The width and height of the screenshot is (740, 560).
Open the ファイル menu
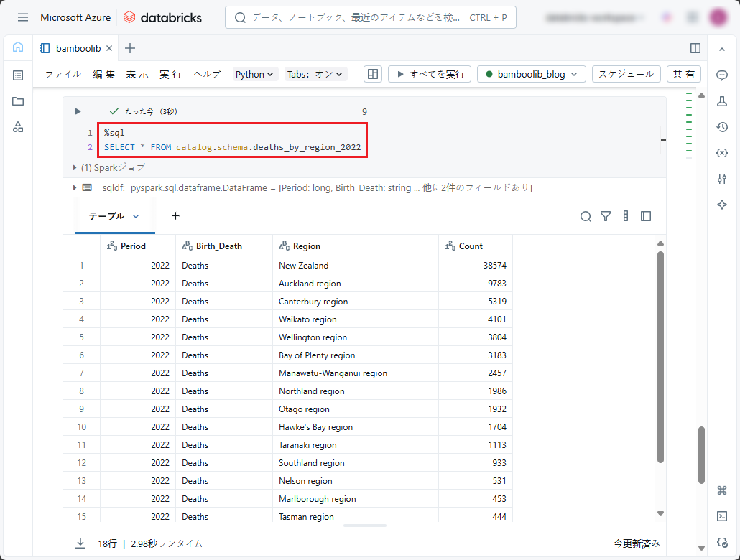(63, 74)
